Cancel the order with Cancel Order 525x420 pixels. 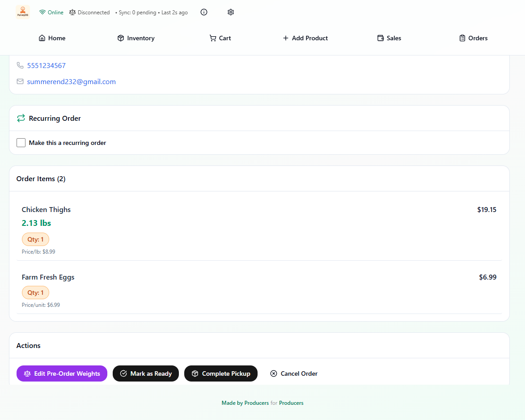tap(294, 373)
